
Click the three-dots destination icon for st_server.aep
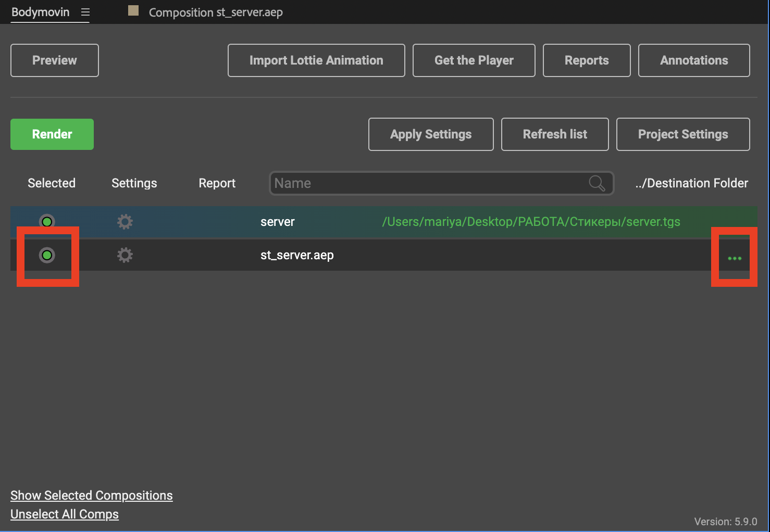734,258
